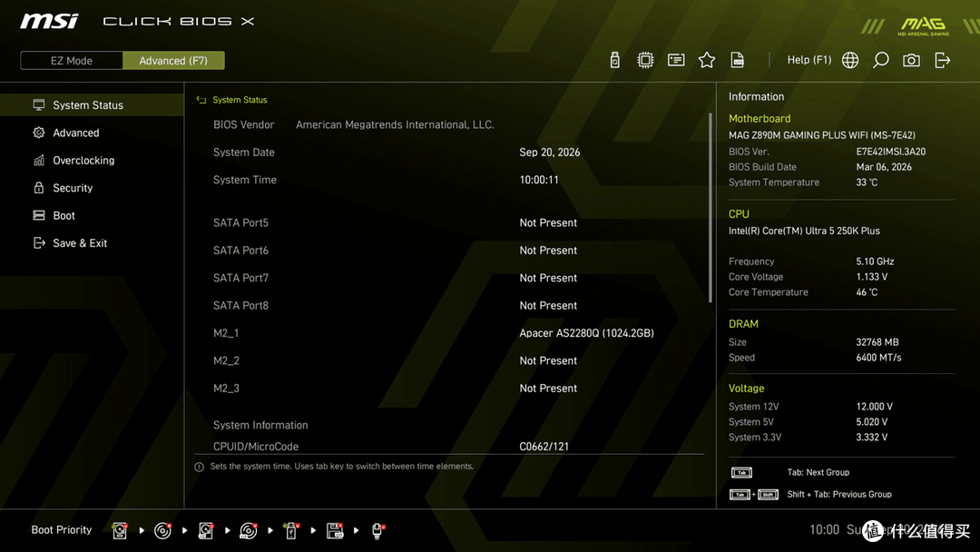Click Core Voltage value 1.133 V
This screenshot has width=980, height=552.
tap(872, 276)
